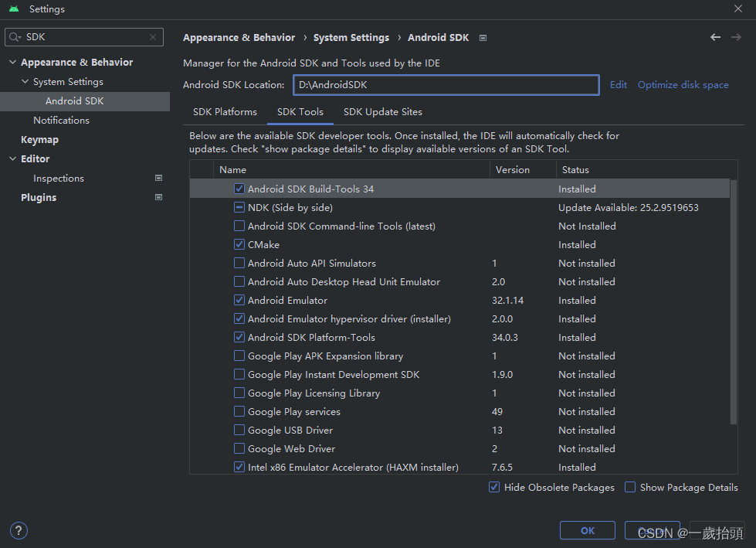Image resolution: width=756 pixels, height=548 pixels.
Task: Uncheck the CMake checkbox
Action: (239, 245)
